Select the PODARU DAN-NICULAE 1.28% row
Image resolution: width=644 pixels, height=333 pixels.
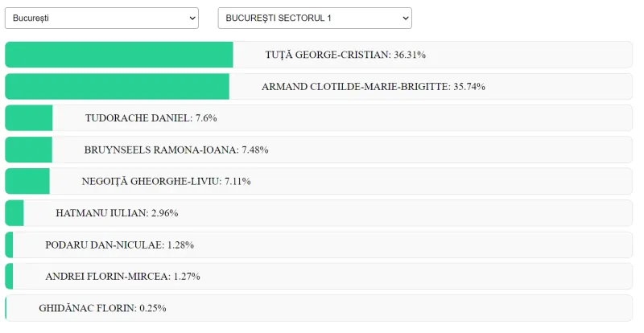coord(319,245)
